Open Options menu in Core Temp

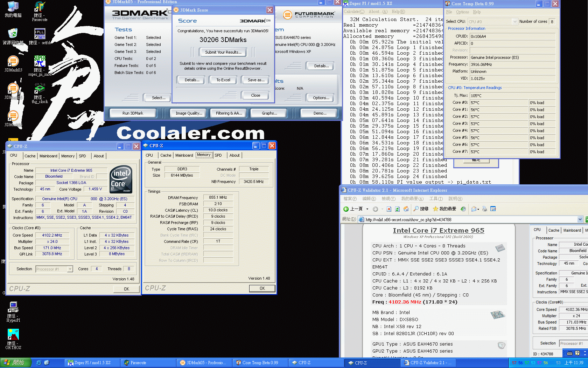462,12
